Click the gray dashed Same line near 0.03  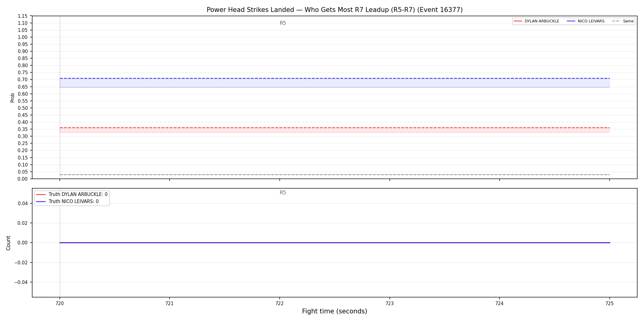pyautogui.click(x=335, y=174)
